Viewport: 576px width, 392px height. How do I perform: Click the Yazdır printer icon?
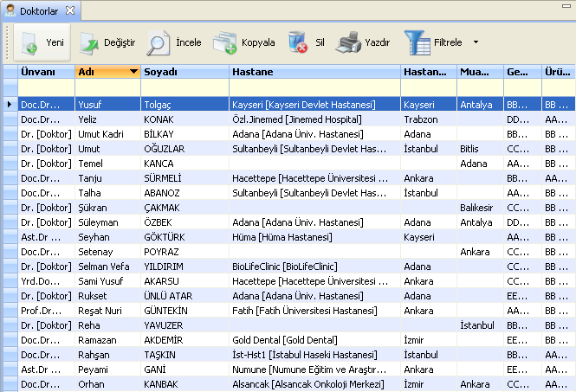tap(348, 42)
